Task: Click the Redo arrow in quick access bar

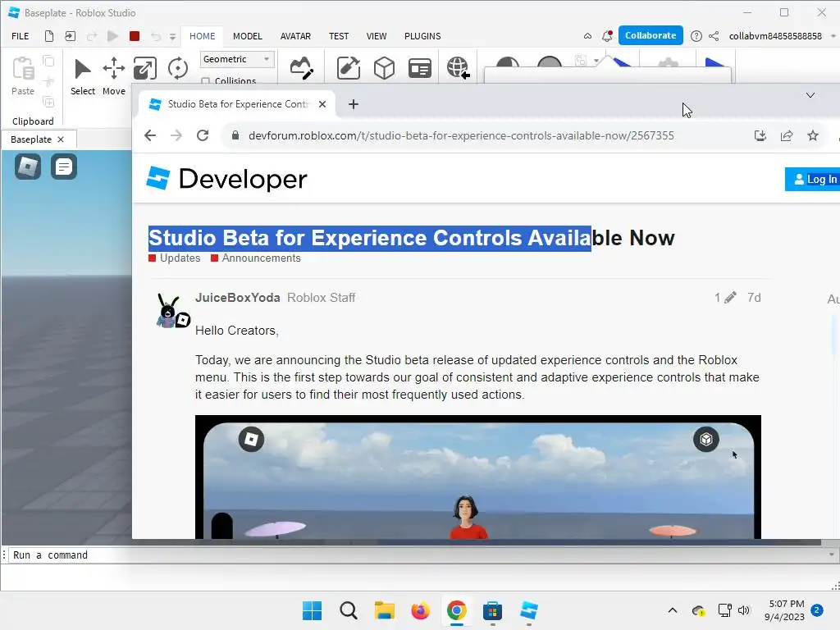Action: (x=92, y=36)
